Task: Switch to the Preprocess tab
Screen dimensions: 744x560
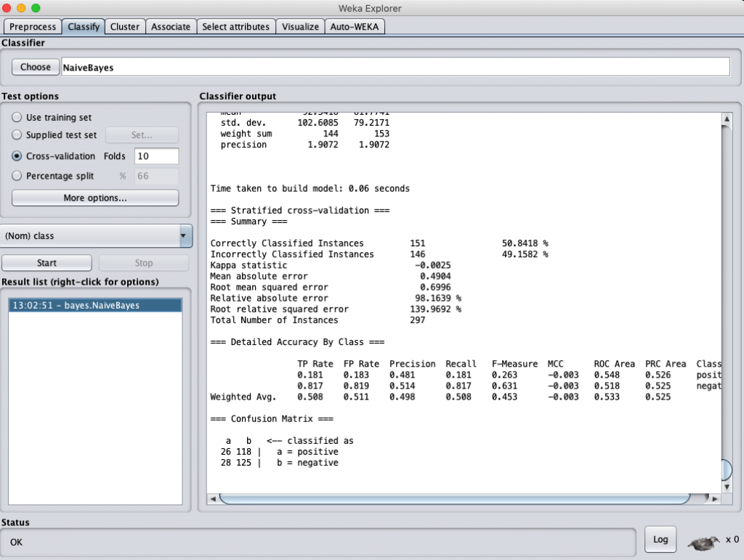Action: point(33,27)
